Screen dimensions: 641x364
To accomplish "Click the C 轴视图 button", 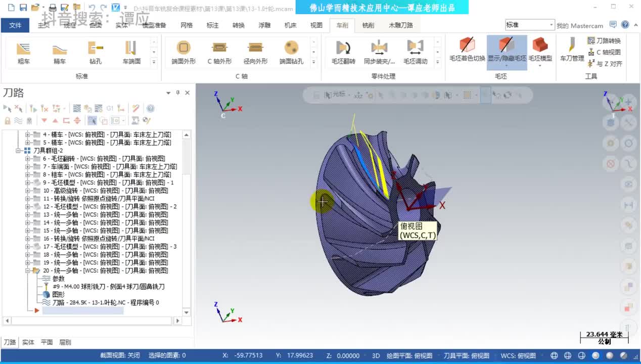I will (x=604, y=52).
